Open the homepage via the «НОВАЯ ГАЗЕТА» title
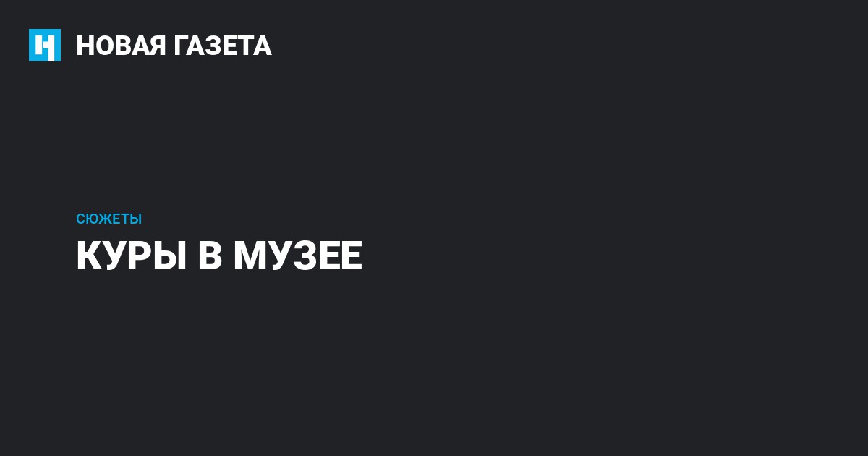 [174, 46]
